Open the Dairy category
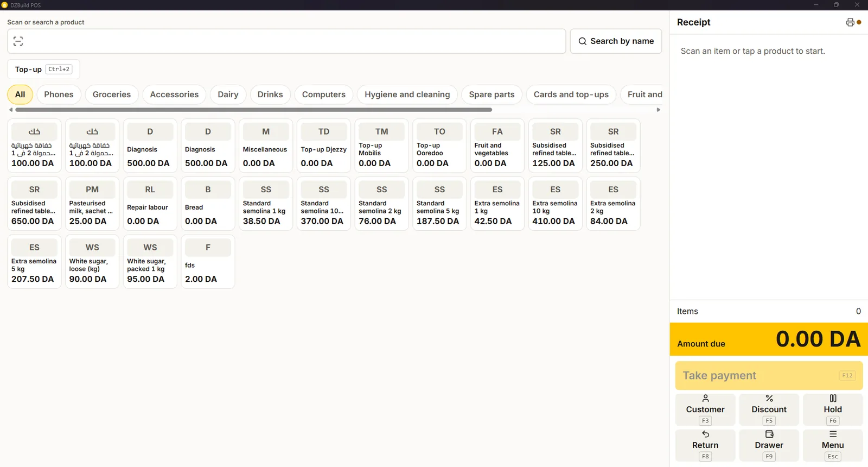Screen dimensions: 868x467 click(228, 94)
